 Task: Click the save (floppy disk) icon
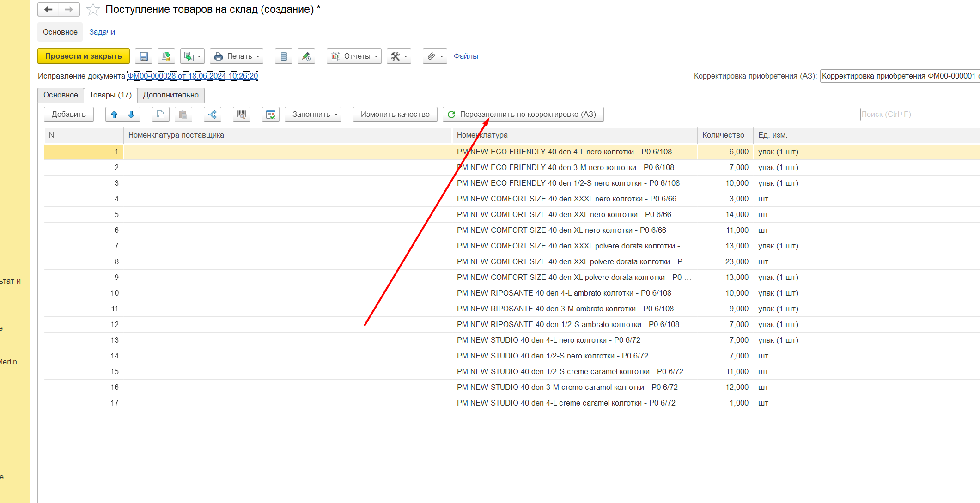click(x=144, y=56)
